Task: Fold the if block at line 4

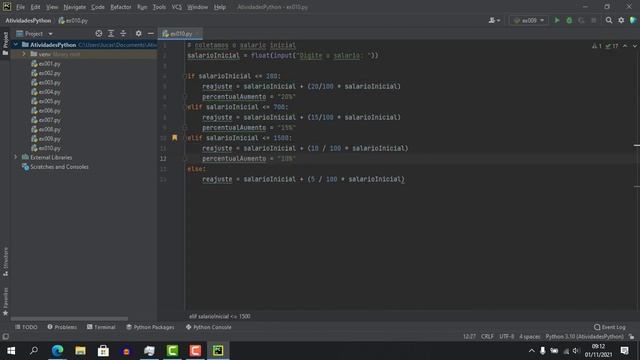Action: click(184, 76)
